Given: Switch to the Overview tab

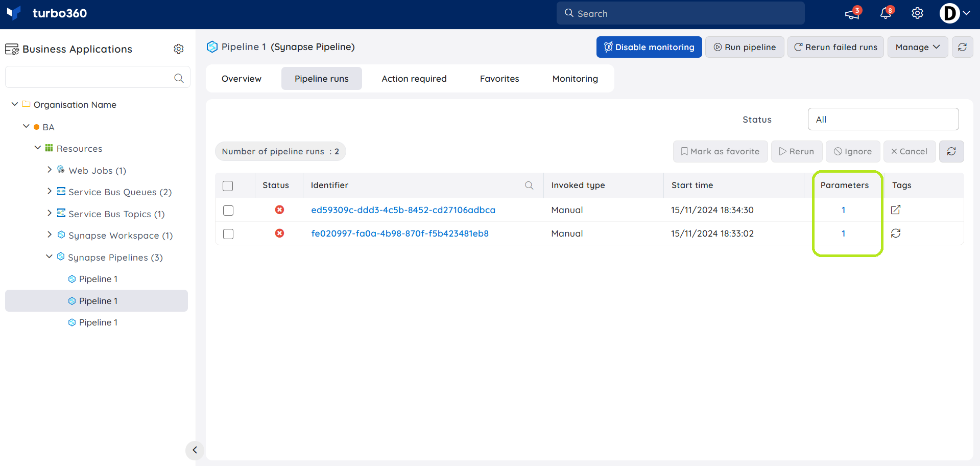Looking at the screenshot, I should (242, 79).
